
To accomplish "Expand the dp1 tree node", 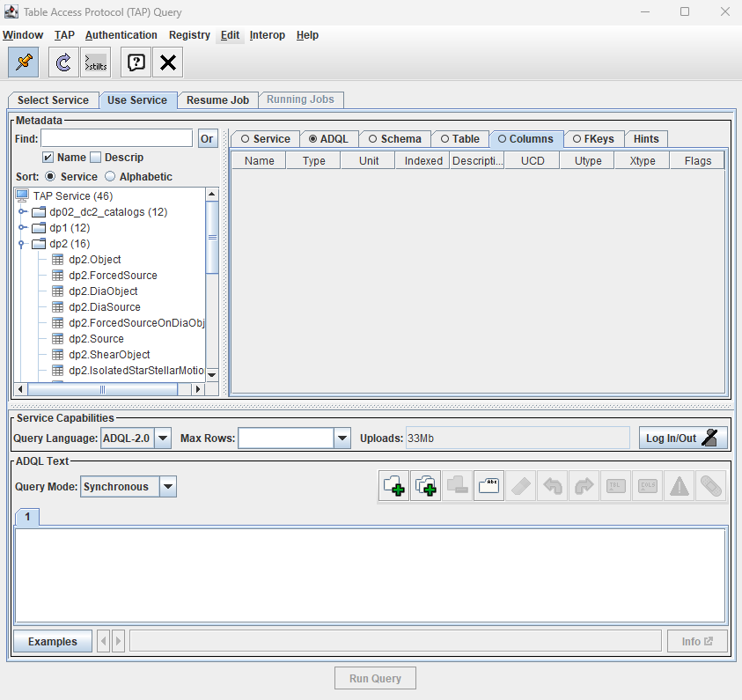I will click(x=22, y=228).
